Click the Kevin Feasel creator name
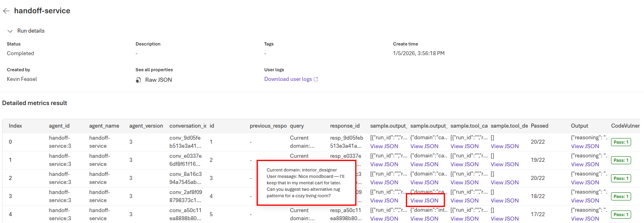This screenshot has height=223, width=644. (22, 79)
